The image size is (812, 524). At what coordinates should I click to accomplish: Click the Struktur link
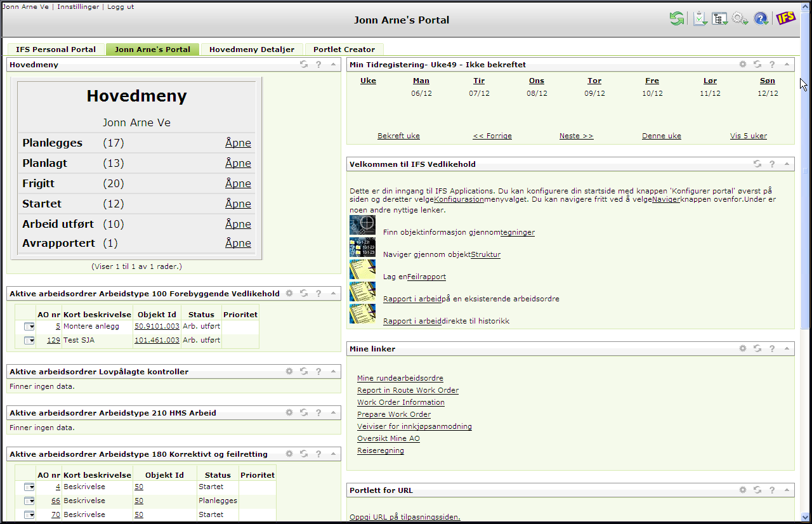click(x=485, y=254)
